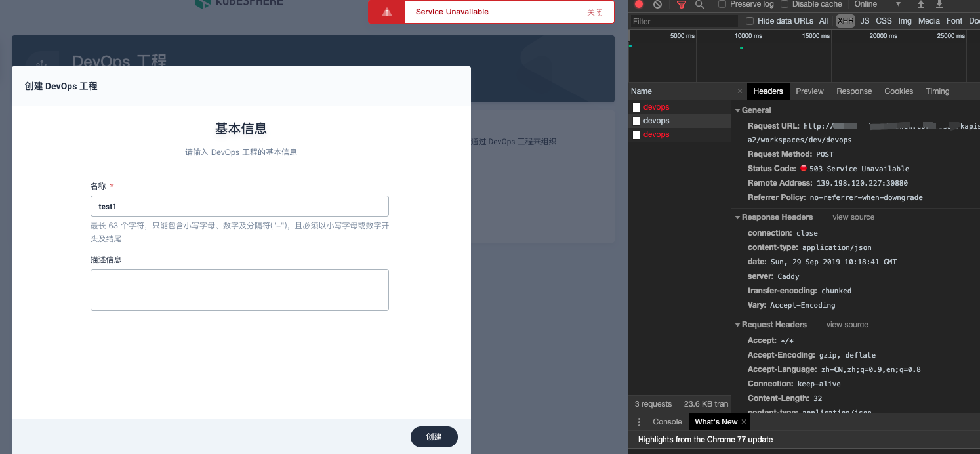
Task: Open the Cookies tab
Action: pyautogui.click(x=899, y=91)
